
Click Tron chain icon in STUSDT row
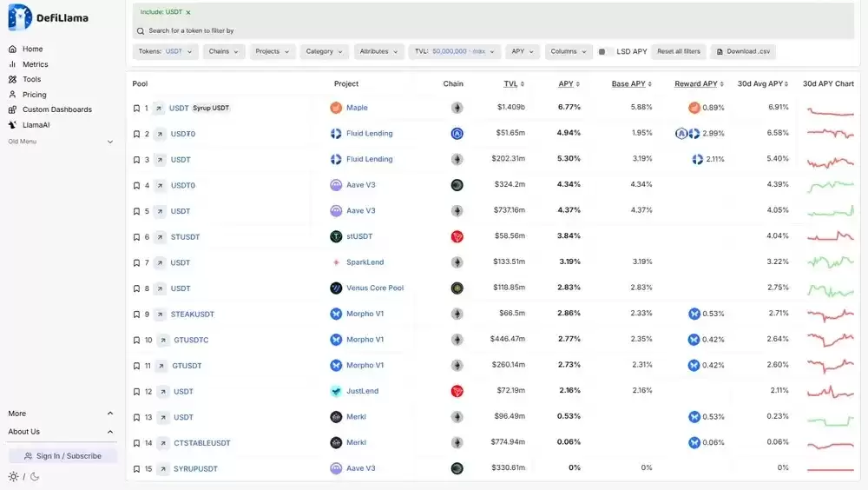(457, 236)
